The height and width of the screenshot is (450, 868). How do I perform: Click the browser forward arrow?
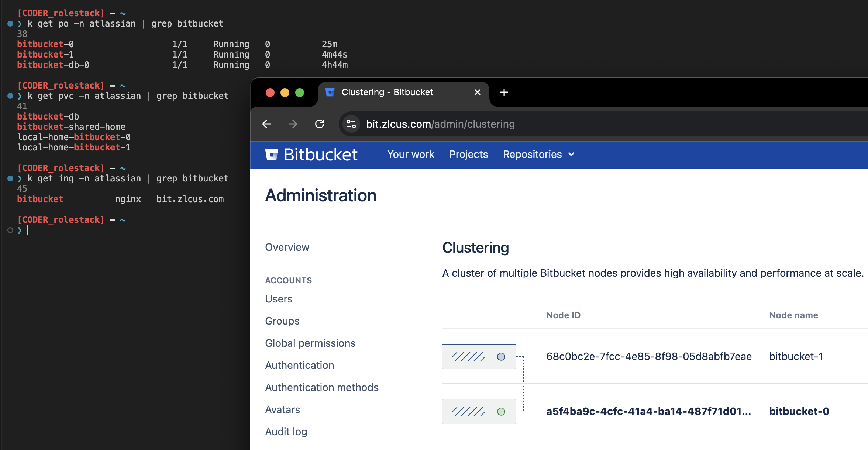click(x=293, y=124)
